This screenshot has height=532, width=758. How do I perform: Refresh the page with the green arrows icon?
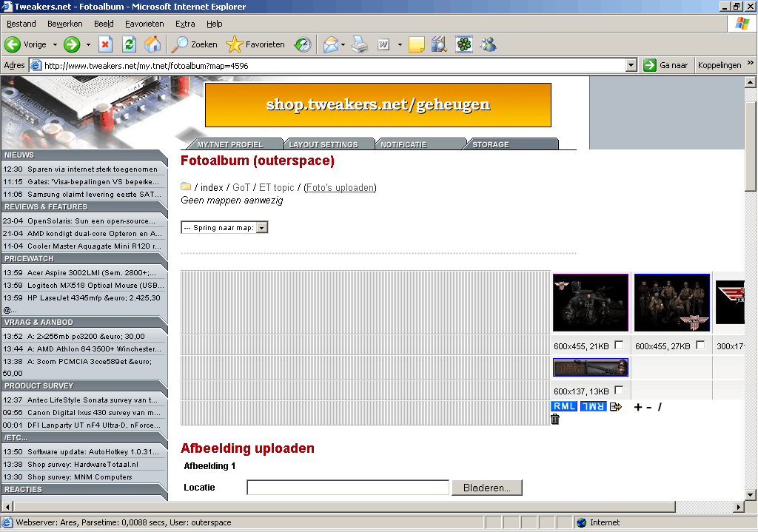coord(129,44)
